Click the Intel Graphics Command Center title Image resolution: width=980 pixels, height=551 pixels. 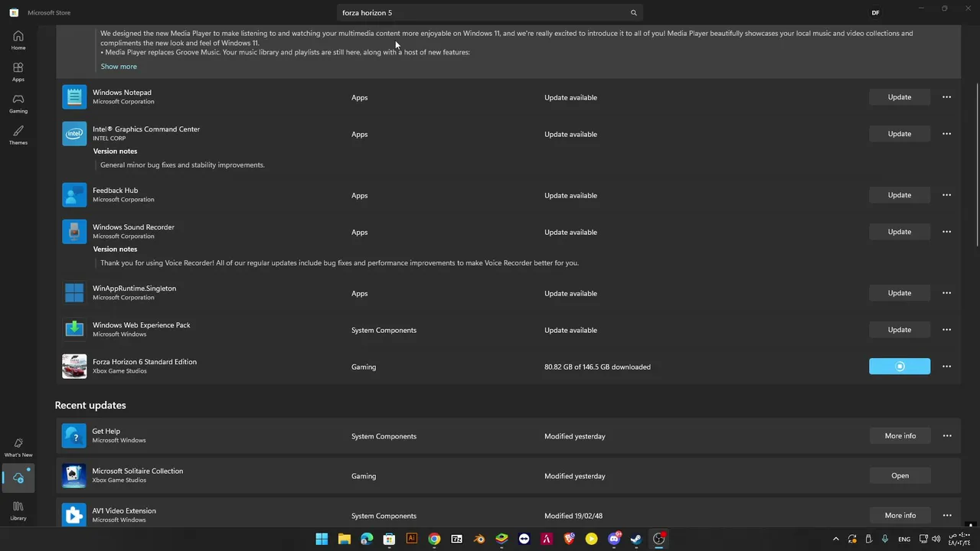coord(146,129)
